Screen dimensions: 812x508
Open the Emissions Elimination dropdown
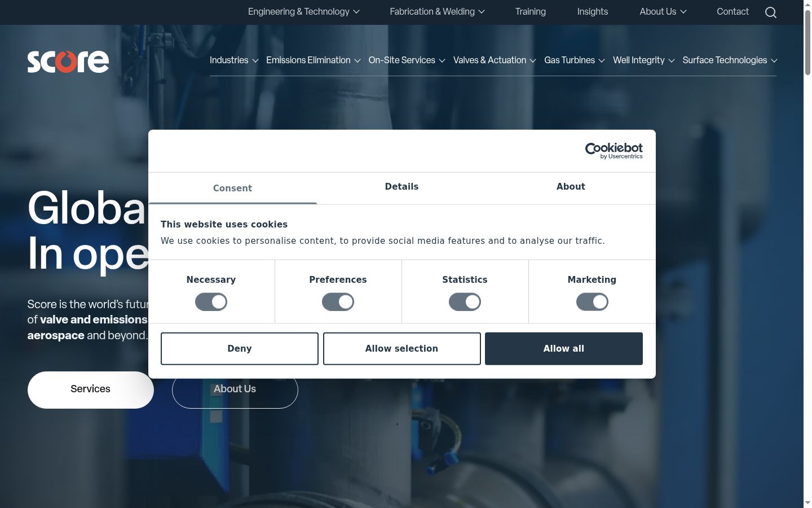[313, 60]
